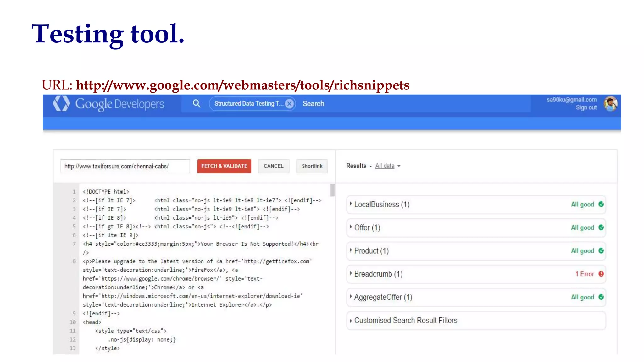This screenshot has height=362, width=644.
Task: Click the FETCH & VALIDATE button
Action: [x=224, y=166]
